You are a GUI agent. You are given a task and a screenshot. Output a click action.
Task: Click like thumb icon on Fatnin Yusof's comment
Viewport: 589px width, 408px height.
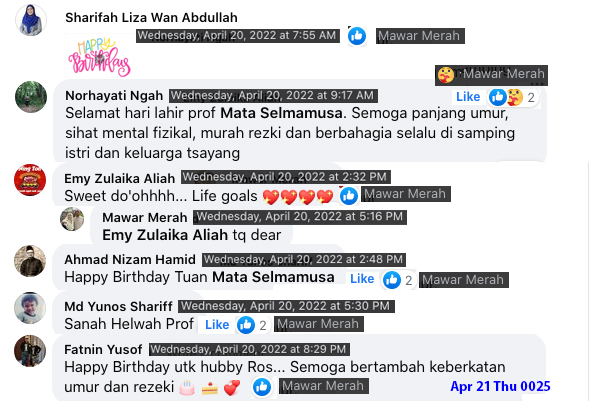[x=262, y=387]
